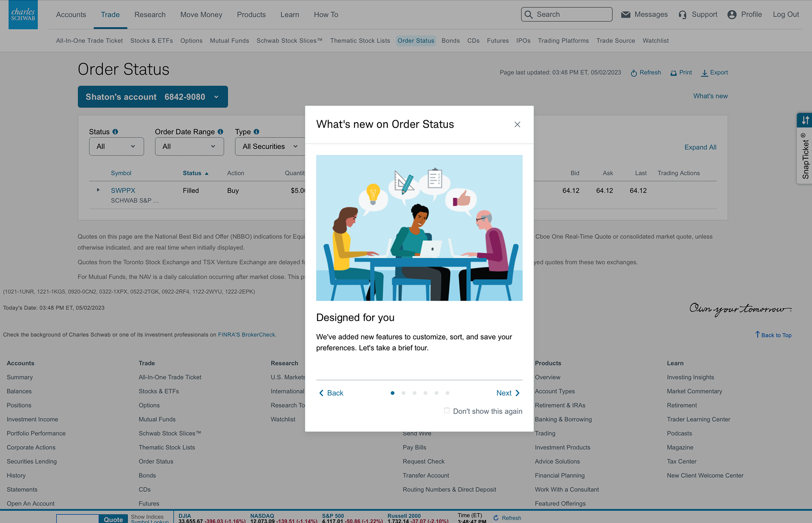Expand the SWPPX order row
Viewport: 812px width, 523px height.
click(98, 190)
